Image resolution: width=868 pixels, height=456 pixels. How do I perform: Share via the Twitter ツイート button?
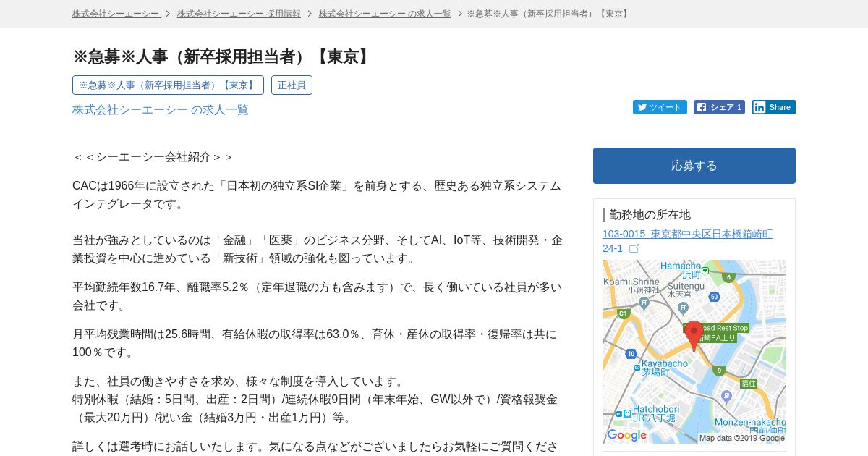[x=660, y=107]
